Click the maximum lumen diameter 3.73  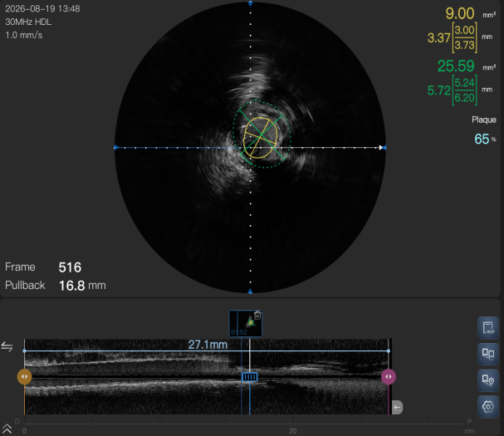point(464,46)
